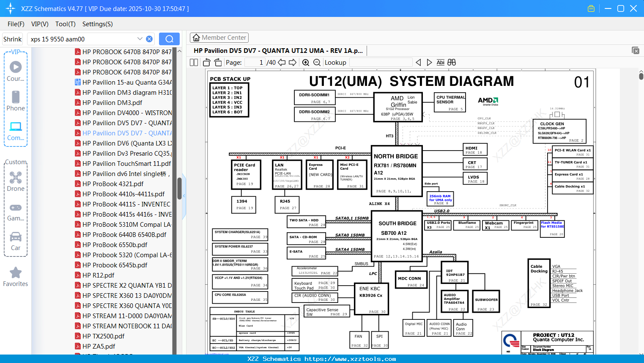
Task: Select the HP Pavilion DV5 DV7 document tab
Action: click(x=278, y=50)
